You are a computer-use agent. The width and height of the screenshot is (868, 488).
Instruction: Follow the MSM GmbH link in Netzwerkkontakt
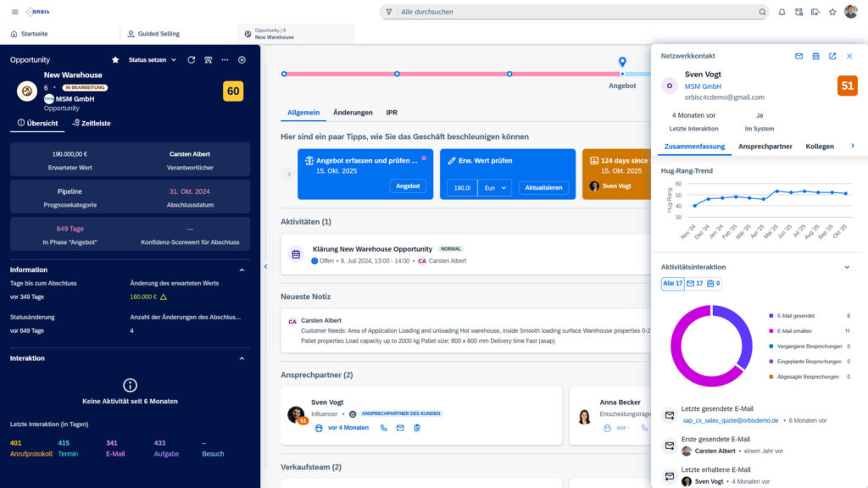(703, 86)
